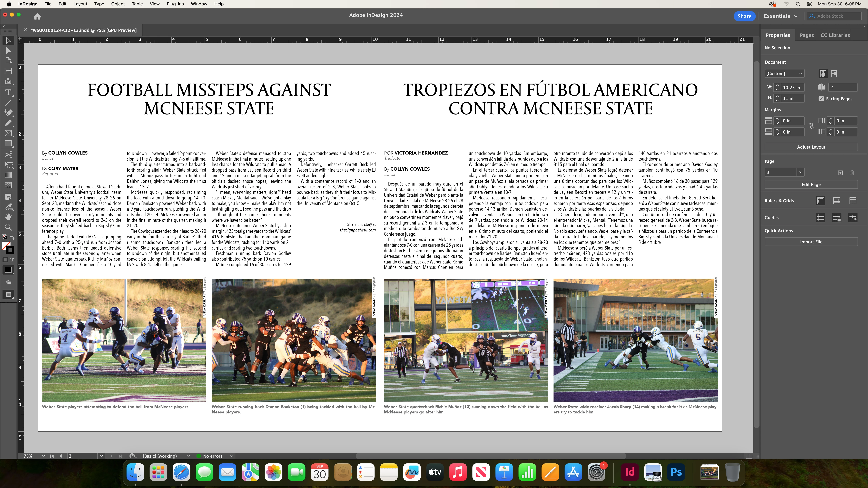This screenshot has width=868, height=488.
Task: Click the Import File button
Action: (811, 242)
